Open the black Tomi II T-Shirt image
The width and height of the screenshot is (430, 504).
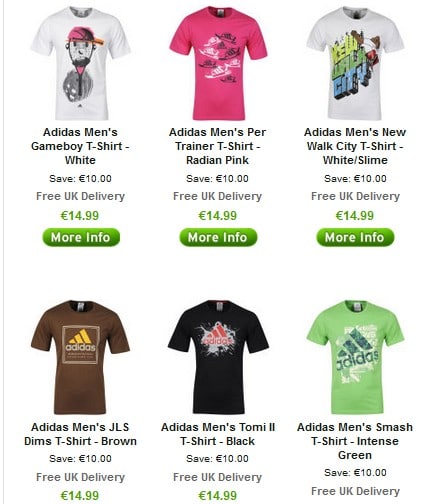[x=218, y=357]
